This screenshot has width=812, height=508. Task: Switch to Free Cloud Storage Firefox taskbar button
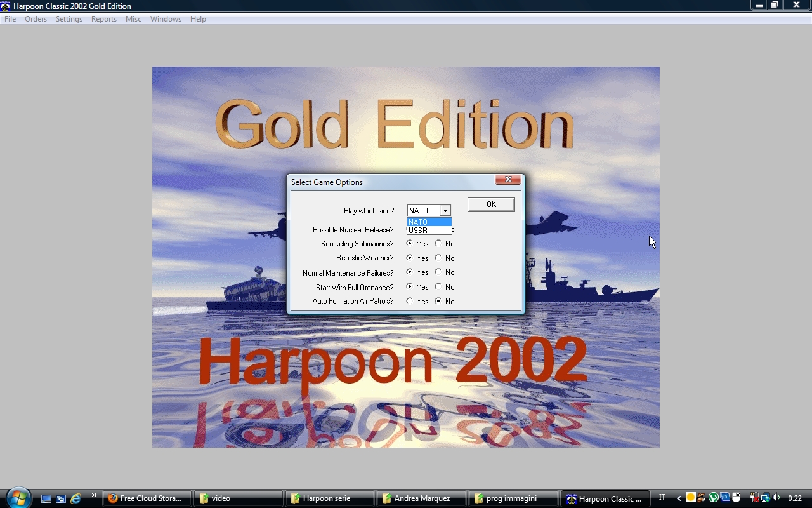click(147, 498)
